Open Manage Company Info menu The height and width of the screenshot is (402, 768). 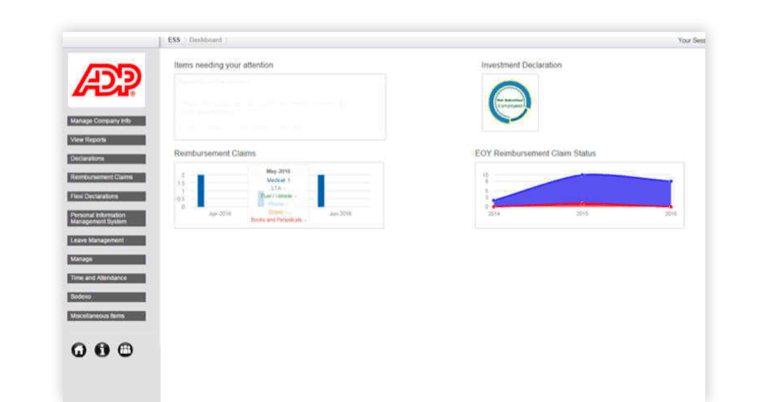106,121
